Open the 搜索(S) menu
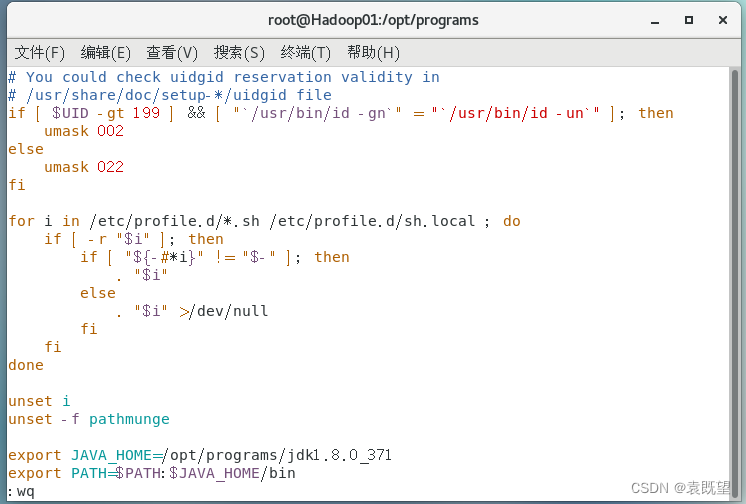 [x=239, y=52]
